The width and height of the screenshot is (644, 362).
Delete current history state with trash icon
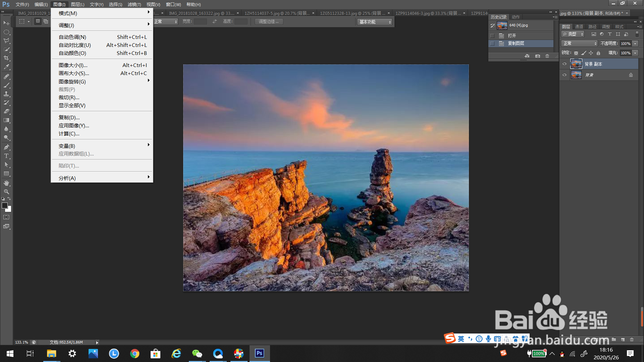point(547,56)
